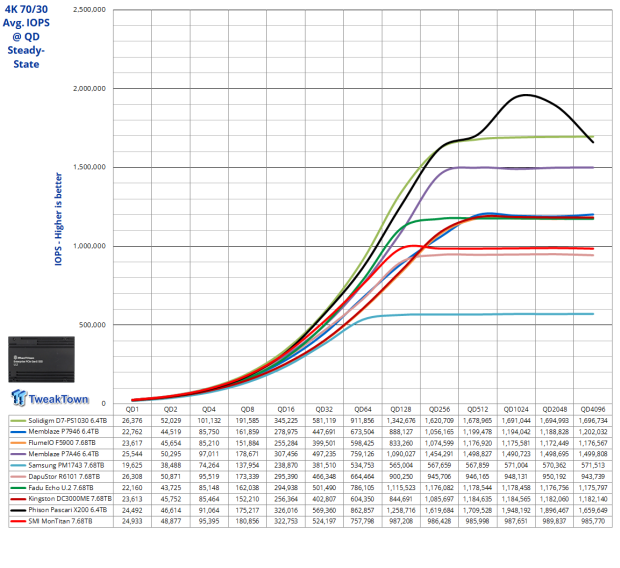The height and width of the screenshot is (568, 620).
Task: Select the DapuStor R6101 7.68TB legend label
Action: [64, 477]
